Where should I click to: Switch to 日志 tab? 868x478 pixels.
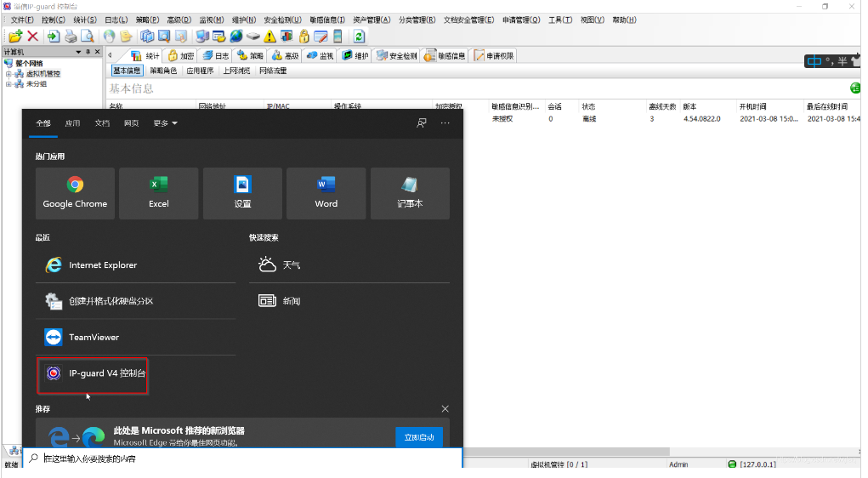216,56
